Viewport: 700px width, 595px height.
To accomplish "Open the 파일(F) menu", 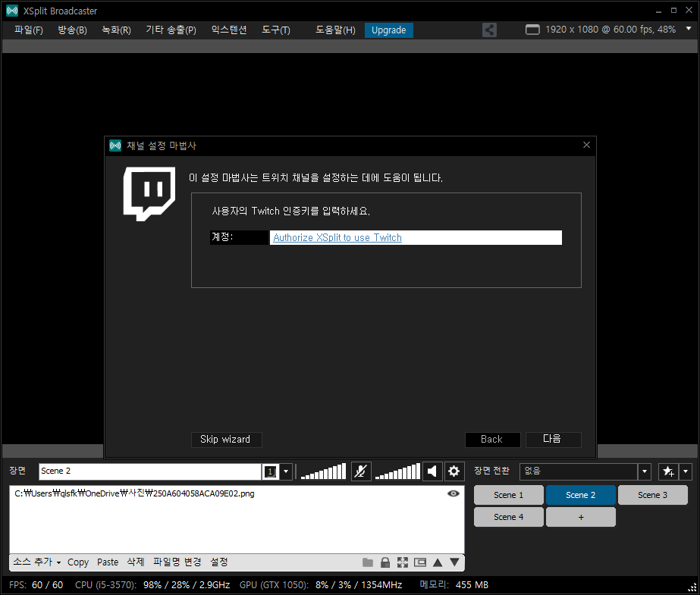I will (29, 30).
